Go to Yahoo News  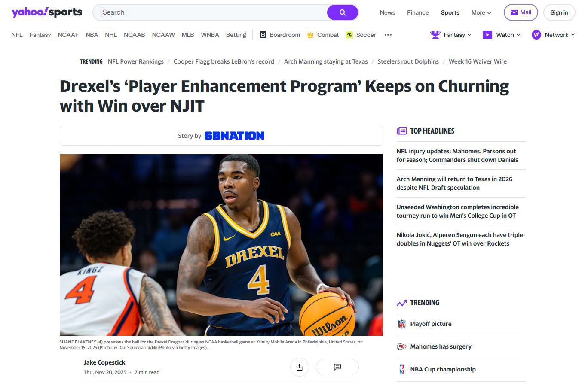coord(387,12)
